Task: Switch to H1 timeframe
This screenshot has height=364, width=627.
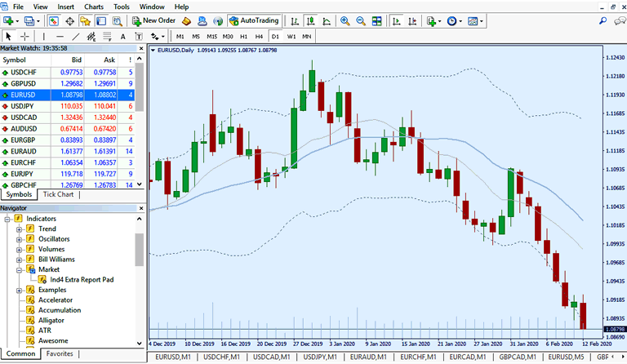Action: (x=243, y=37)
